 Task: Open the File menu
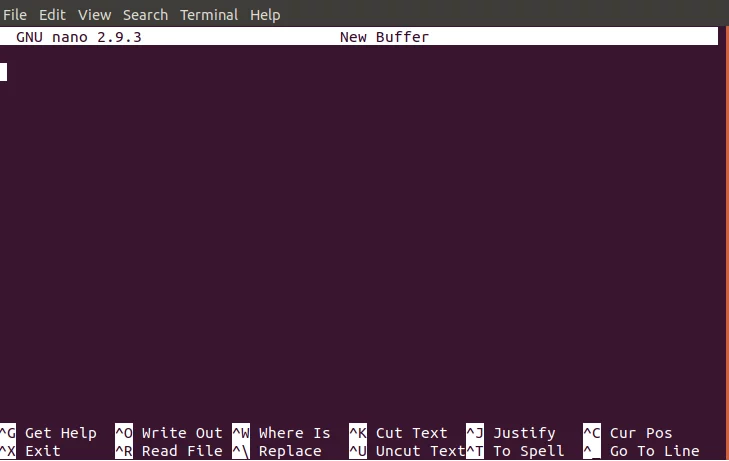tap(15, 15)
